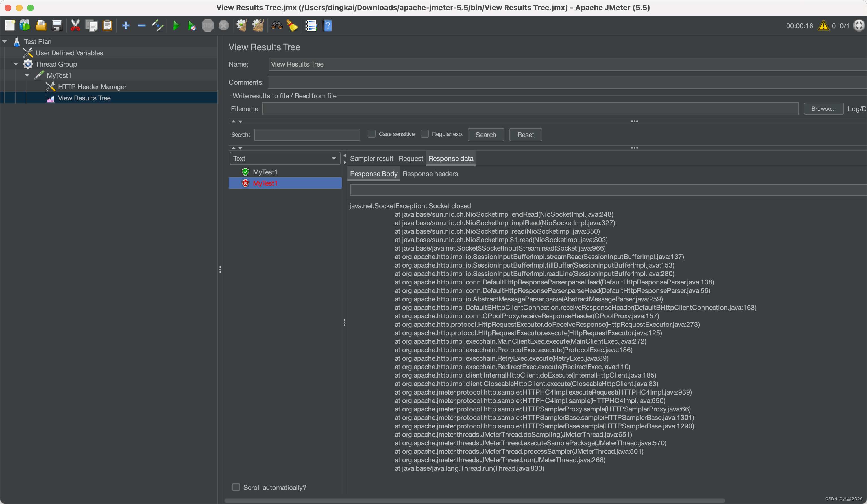867x504 pixels.
Task: Collapse the MyTest1 sampler node
Action: pos(27,75)
